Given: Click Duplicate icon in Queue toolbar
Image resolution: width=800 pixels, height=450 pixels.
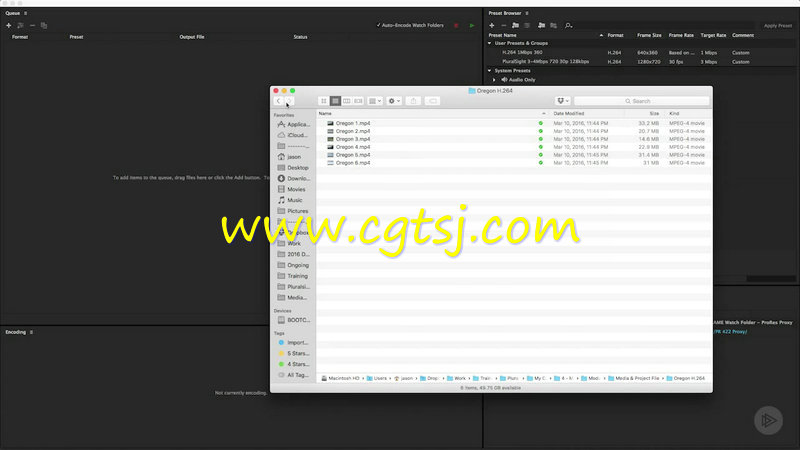Looking at the screenshot, I should pyautogui.click(x=44, y=25).
